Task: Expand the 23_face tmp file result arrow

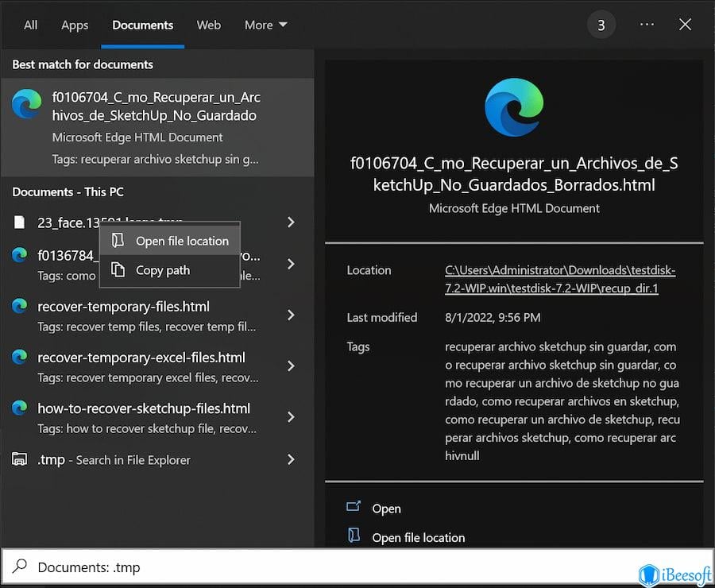Action: (291, 222)
